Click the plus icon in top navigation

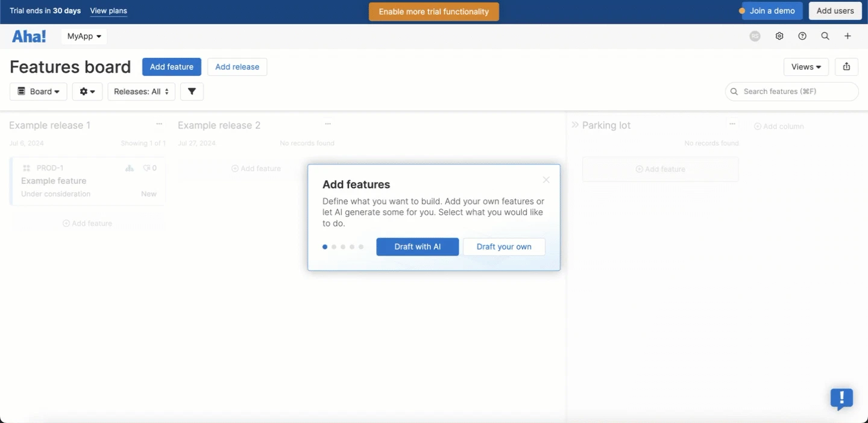848,36
